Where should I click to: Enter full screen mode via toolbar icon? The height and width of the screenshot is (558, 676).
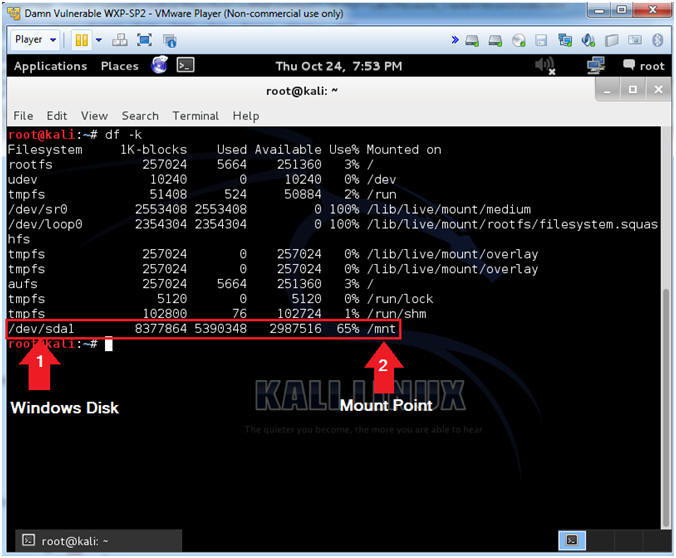pos(144,40)
